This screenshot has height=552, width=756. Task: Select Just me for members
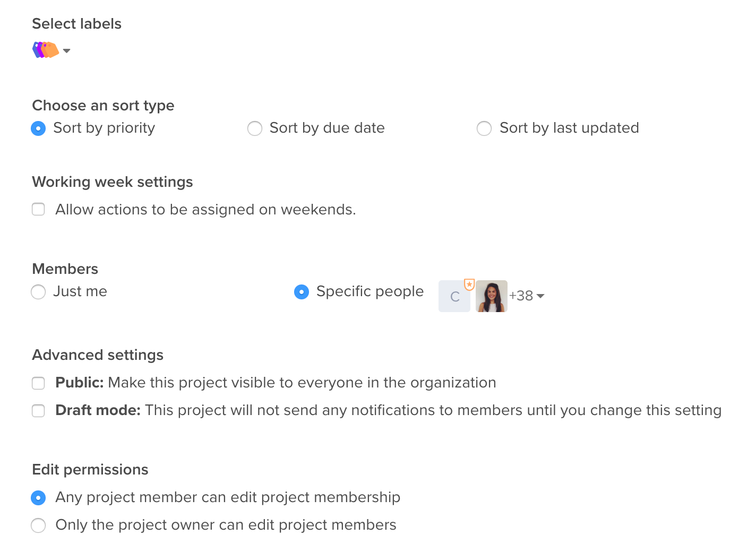[x=38, y=292]
